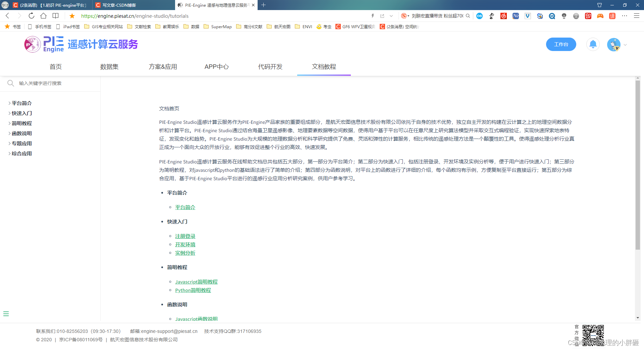
Task: Switch to the 写文章-CSDN博客 tab
Action: tap(134, 5)
